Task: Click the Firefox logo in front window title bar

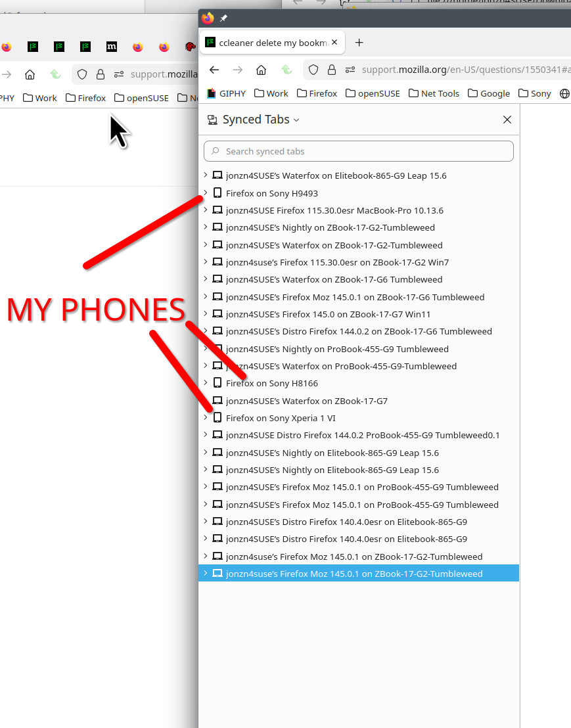Action: (208, 18)
